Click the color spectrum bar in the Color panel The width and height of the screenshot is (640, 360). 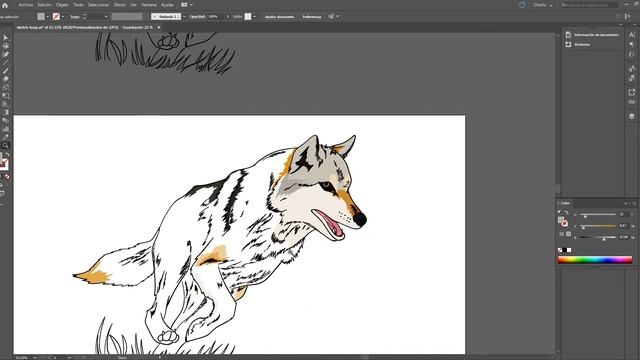point(595,259)
